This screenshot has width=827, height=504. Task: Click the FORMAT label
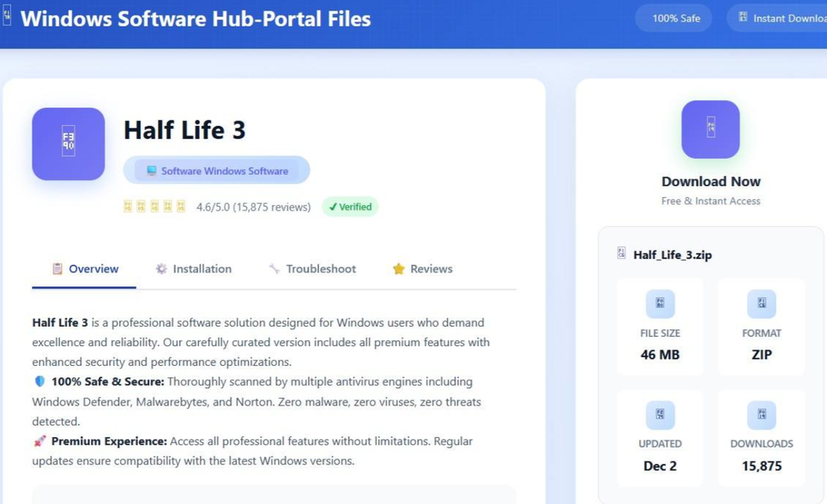click(762, 333)
